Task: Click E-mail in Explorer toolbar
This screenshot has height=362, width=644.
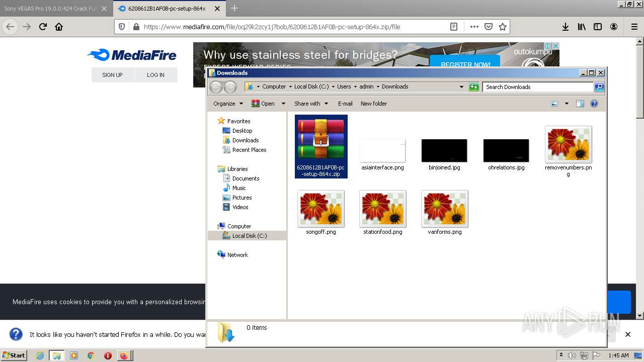Action: [x=345, y=104]
